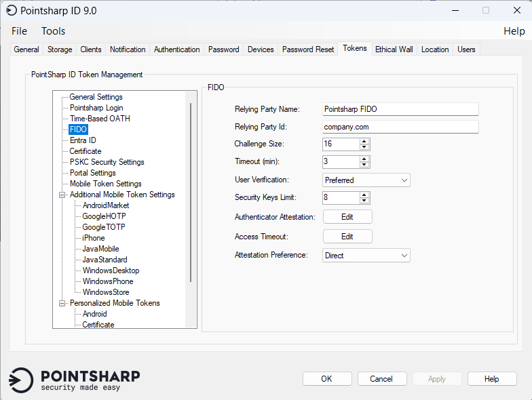Screen dimensions: 532x400
Task: Select Android under Personalized Mobile Tokens
Action: tap(95, 314)
